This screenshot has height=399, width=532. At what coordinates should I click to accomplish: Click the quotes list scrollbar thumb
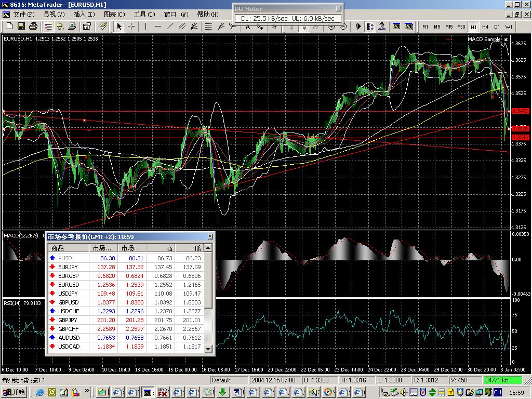pos(208,281)
